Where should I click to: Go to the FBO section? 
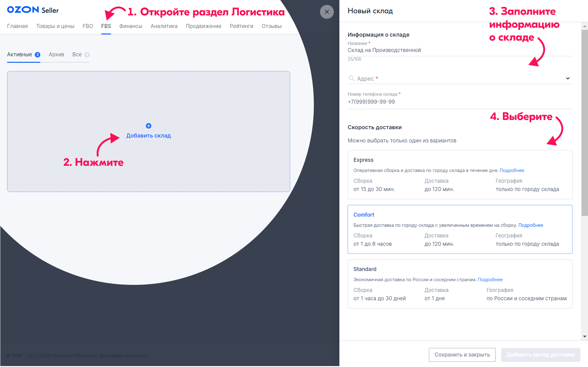88,26
